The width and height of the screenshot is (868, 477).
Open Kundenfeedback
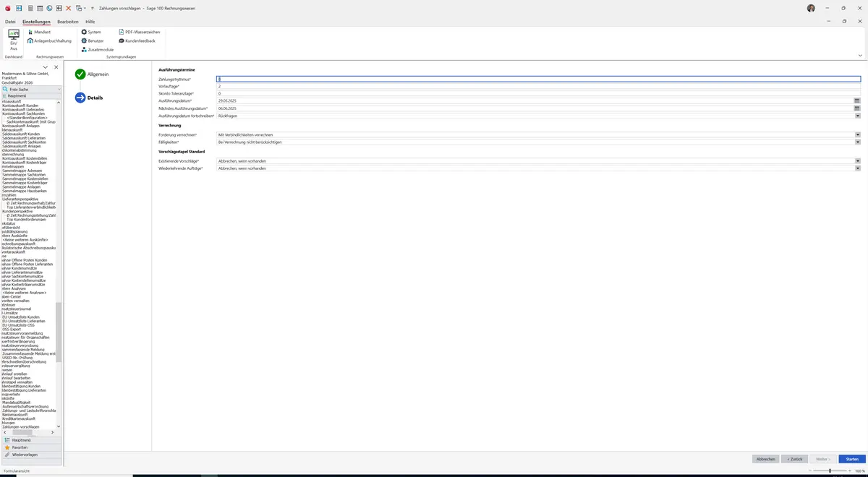click(x=137, y=40)
